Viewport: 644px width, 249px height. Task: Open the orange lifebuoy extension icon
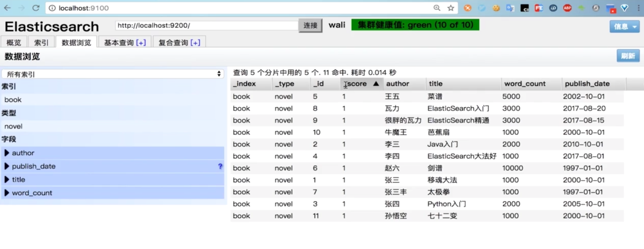(x=467, y=8)
